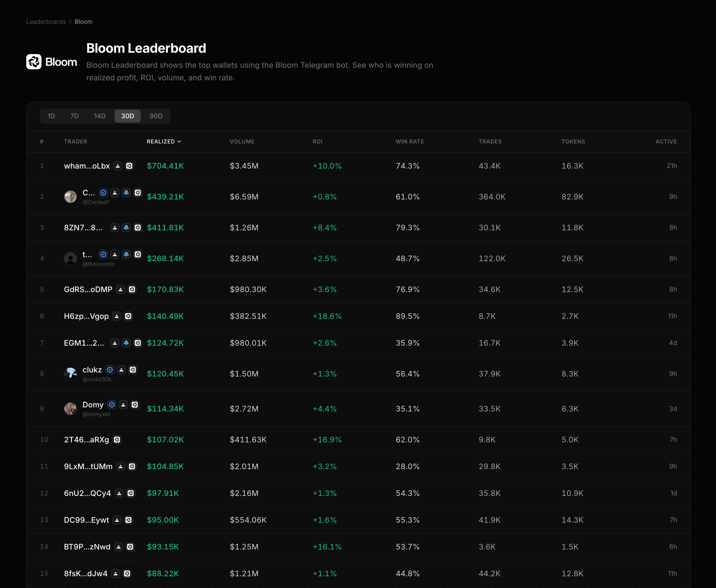Click the +18.6% ROI value

coord(327,316)
